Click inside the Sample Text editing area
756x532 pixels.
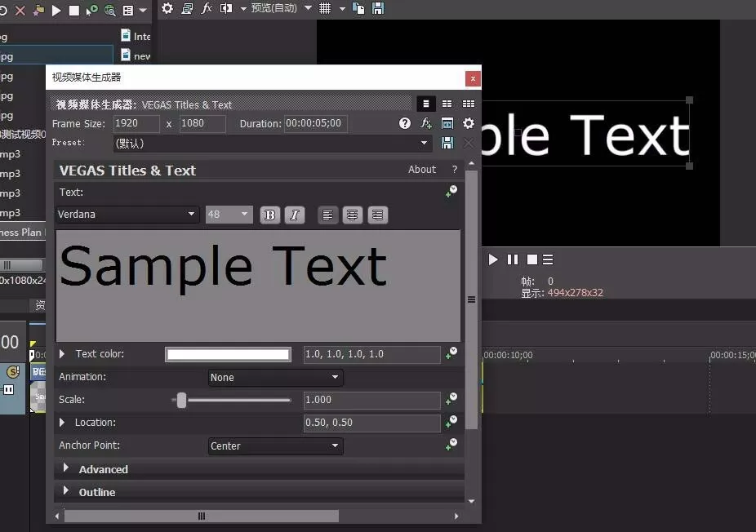(x=258, y=286)
